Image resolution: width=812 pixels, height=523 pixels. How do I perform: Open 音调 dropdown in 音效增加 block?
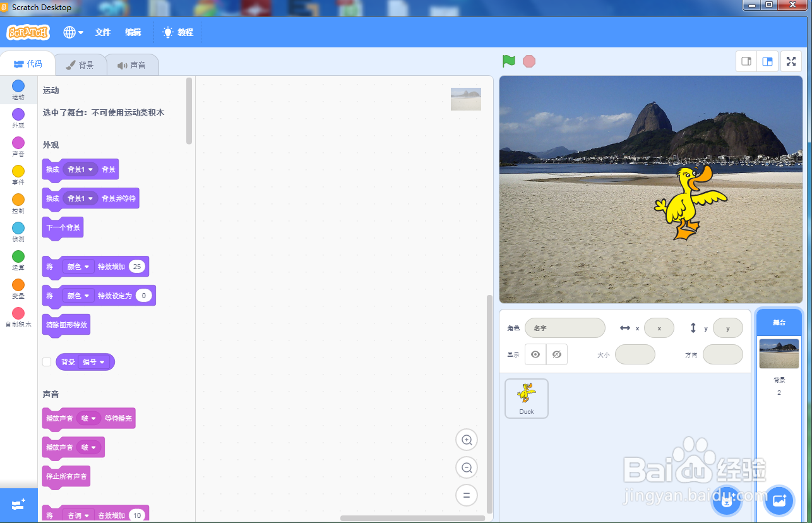[78, 515]
